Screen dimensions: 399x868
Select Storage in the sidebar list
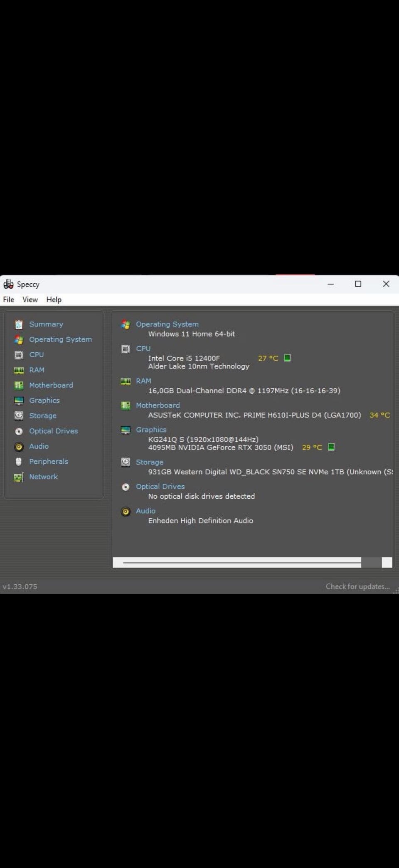point(42,415)
